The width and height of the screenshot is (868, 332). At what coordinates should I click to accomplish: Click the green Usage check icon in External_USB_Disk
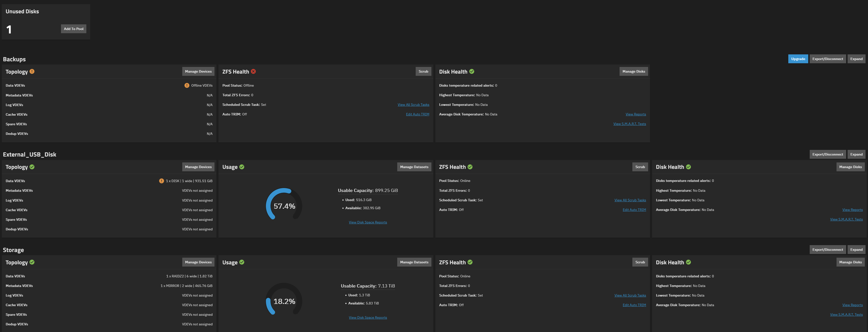tap(242, 167)
